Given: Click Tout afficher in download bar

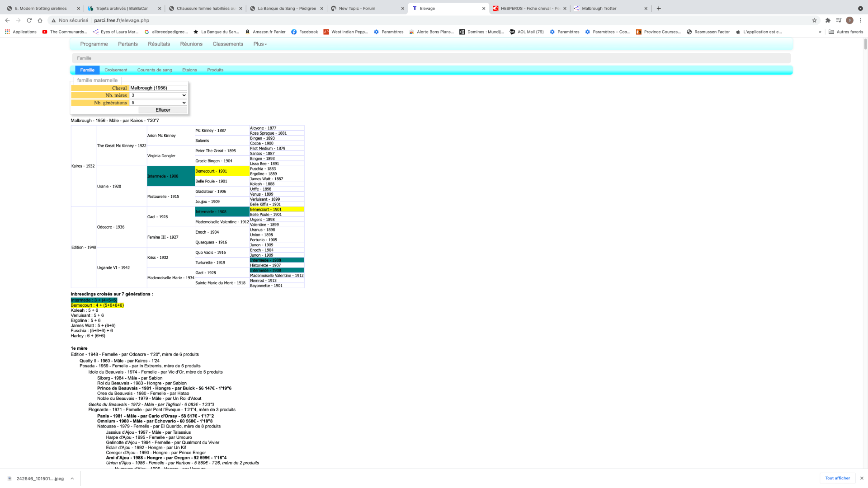Looking at the screenshot, I should point(837,478).
